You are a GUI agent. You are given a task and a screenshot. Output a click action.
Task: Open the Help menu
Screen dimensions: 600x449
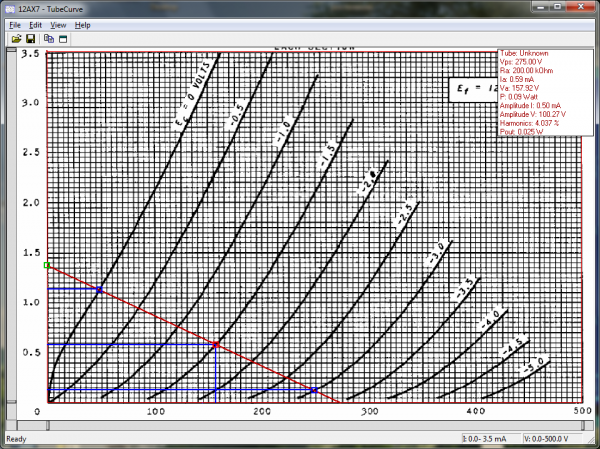[x=82, y=24]
